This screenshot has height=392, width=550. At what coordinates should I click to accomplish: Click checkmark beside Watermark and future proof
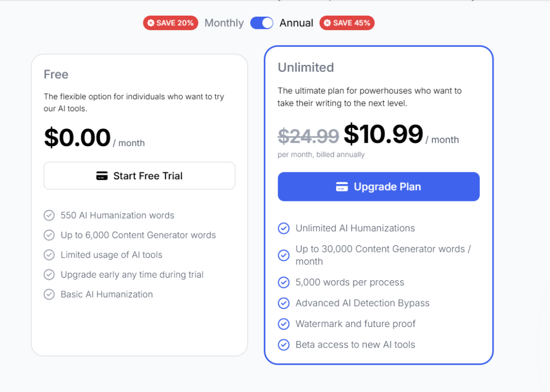click(284, 324)
